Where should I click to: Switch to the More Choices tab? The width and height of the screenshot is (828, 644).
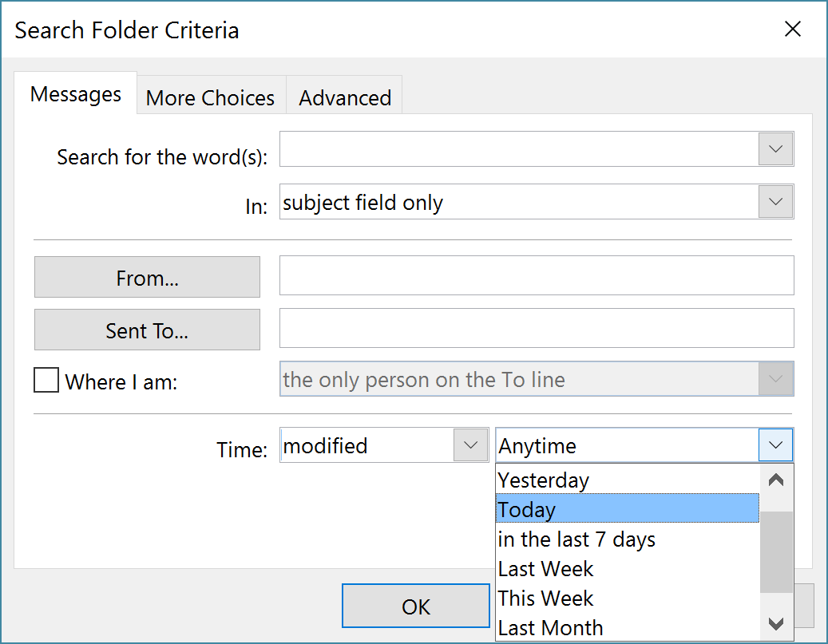(x=209, y=97)
